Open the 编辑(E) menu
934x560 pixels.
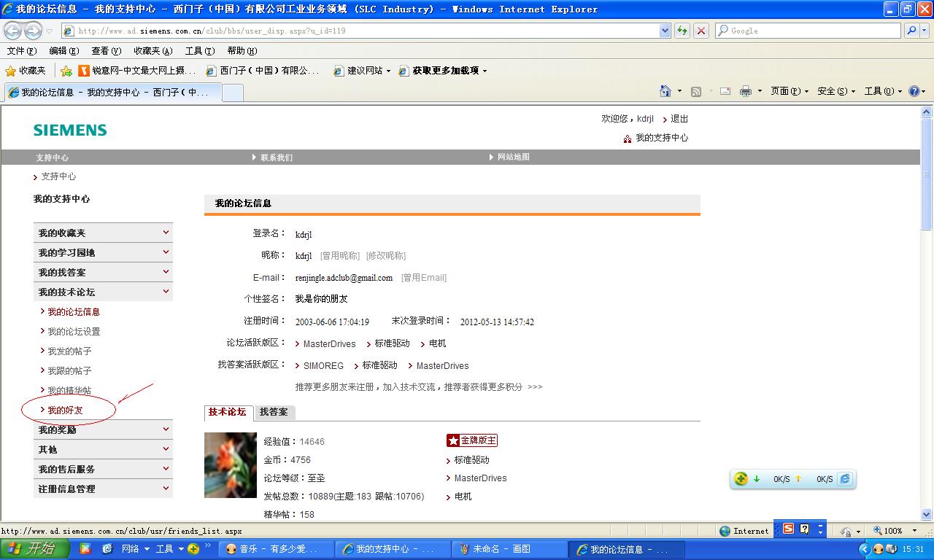tap(63, 51)
